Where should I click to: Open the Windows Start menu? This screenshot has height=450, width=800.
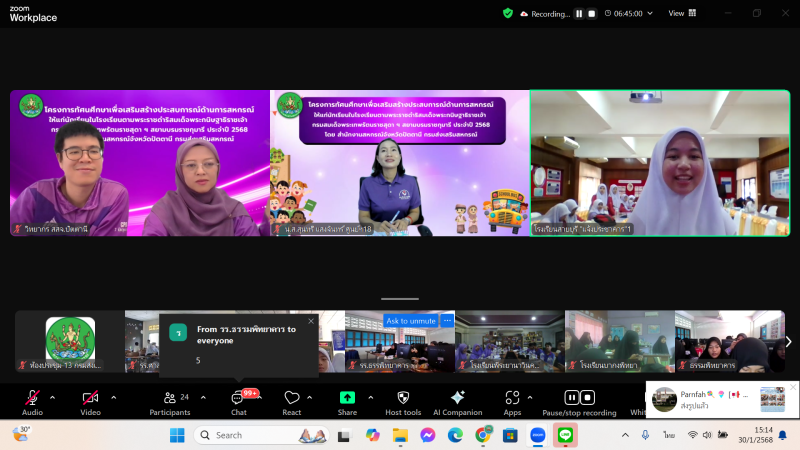tap(177, 435)
